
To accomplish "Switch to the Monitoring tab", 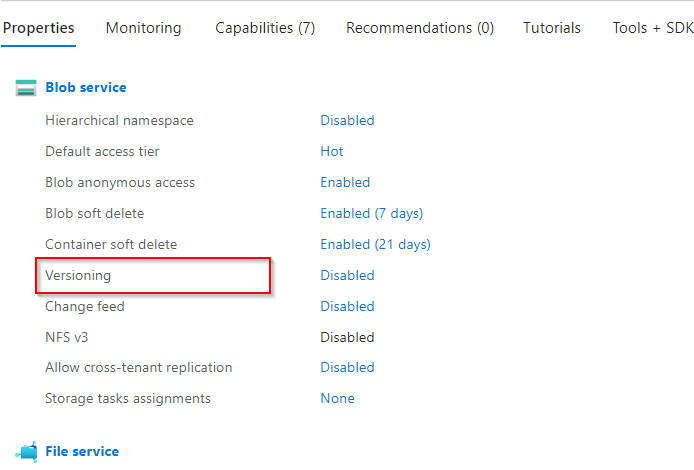I will [x=143, y=28].
